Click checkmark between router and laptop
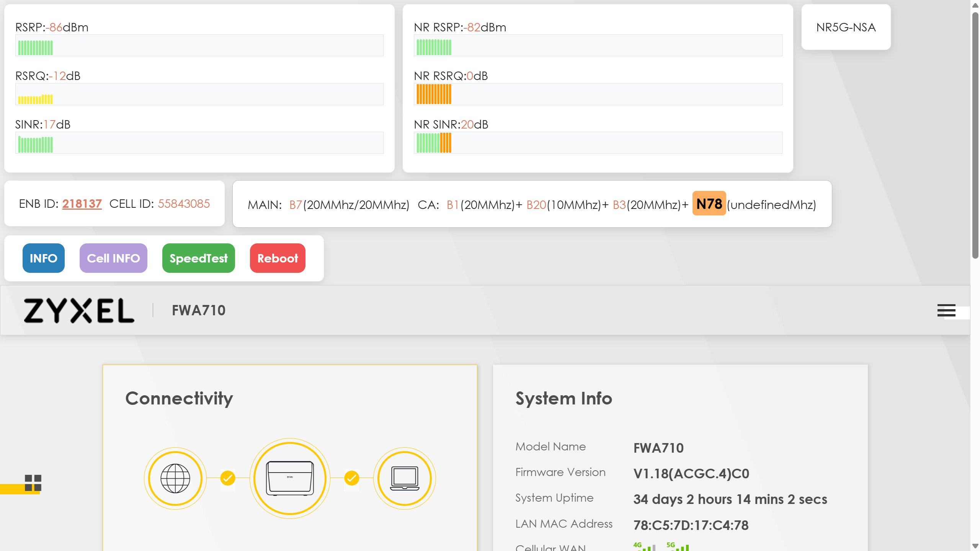Image resolution: width=980 pixels, height=551 pixels. coord(351,478)
